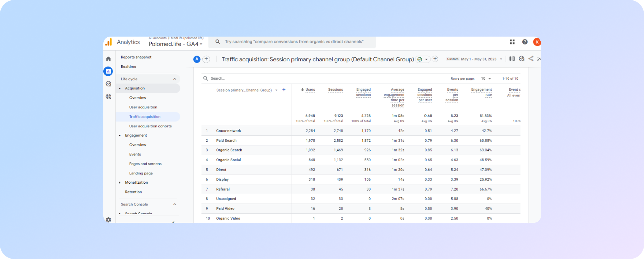Open the property selector Polomed.life - GA4
The height and width of the screenshot is (259, 644).
pyautogui.click(x=175, y=44)
